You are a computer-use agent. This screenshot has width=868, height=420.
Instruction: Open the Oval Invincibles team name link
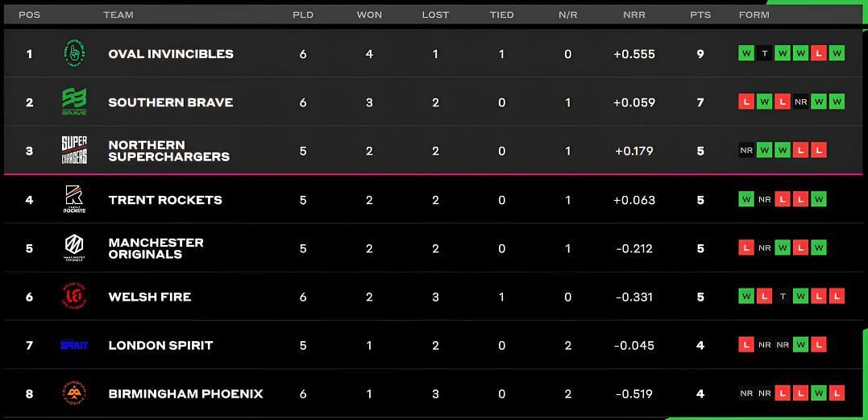coord(171,54)
